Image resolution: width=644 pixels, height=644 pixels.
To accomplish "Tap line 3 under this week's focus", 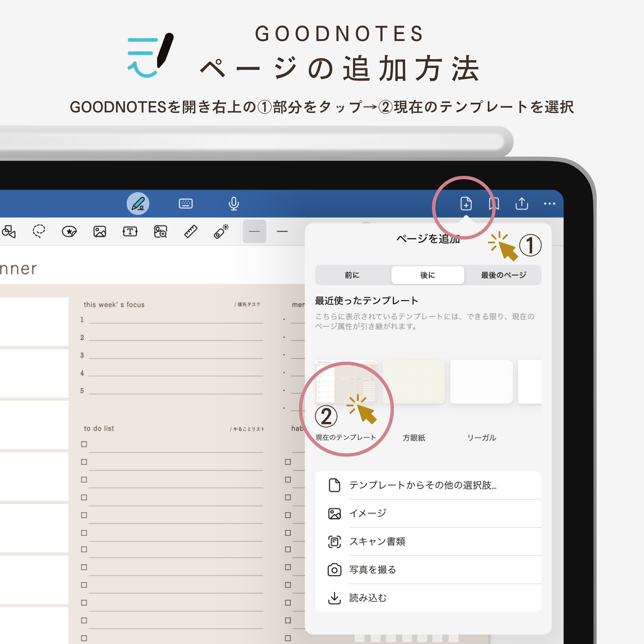I will coord(176,355).
